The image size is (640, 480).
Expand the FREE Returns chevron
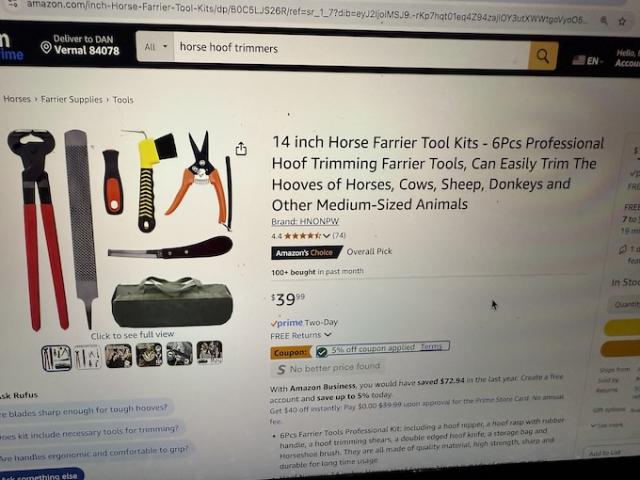pos(327,335)
